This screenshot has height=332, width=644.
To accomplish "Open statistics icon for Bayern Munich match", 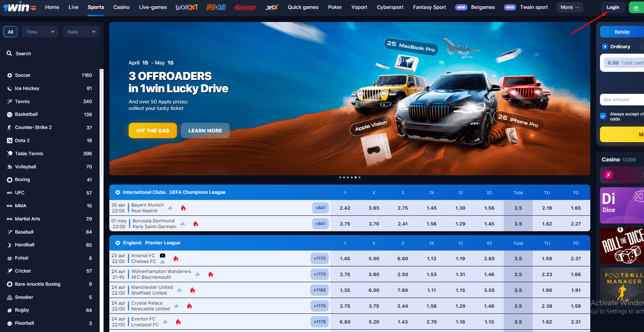I will 170,208.
